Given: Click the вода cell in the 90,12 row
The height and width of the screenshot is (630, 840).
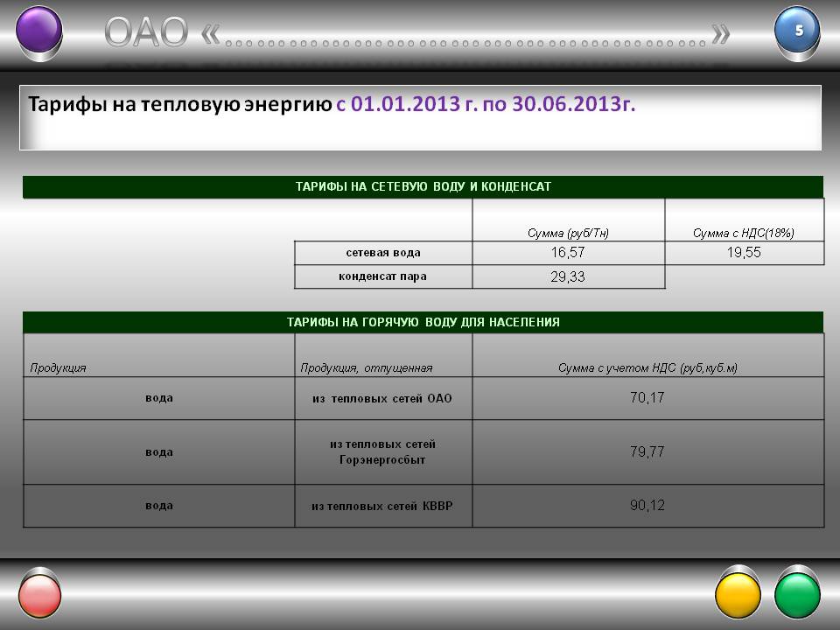Looking at the screenshot, I should [x=159, y=506].
